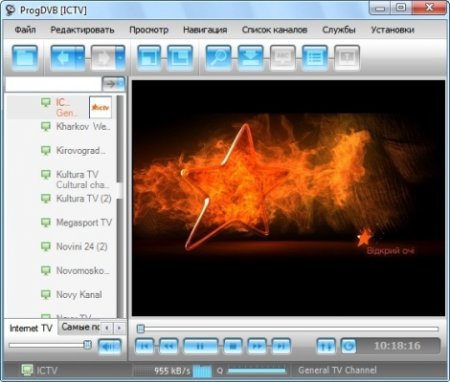This screenshot has width=450, height=382.
Task: Click the magnifier search toolbar icon
Action: (218, 58)
